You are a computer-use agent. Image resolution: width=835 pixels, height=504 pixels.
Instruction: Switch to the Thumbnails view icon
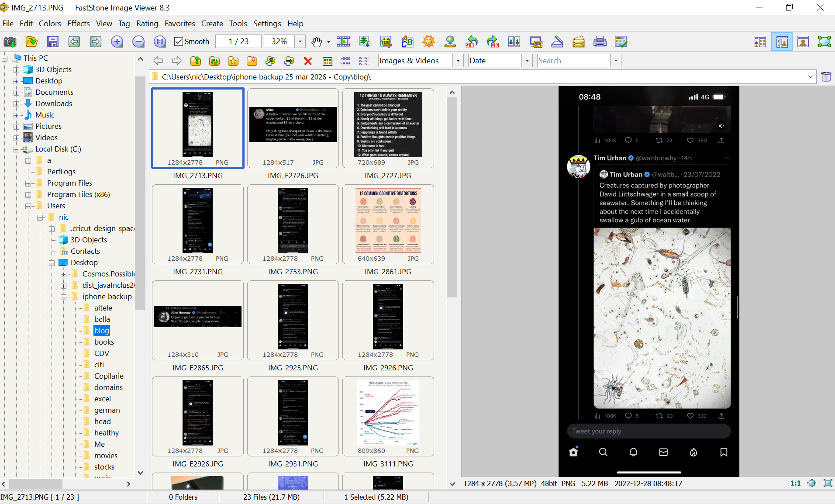(x=327, y=61)
